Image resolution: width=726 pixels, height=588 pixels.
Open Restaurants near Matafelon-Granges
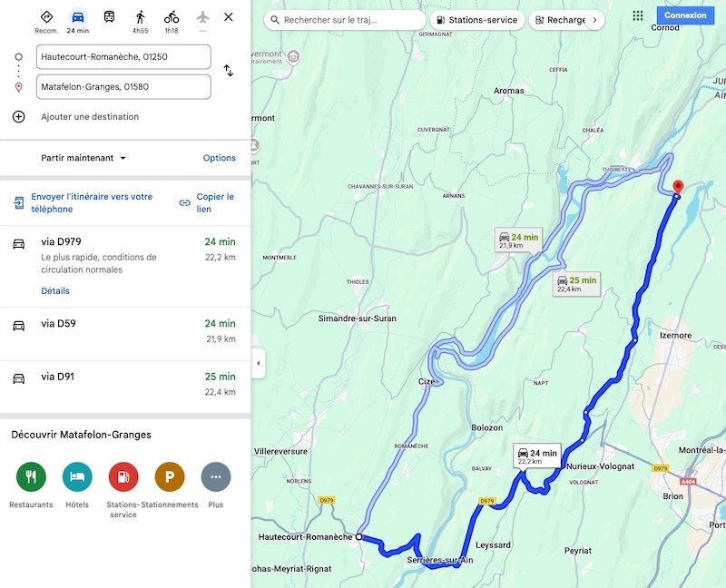[31, 477]
